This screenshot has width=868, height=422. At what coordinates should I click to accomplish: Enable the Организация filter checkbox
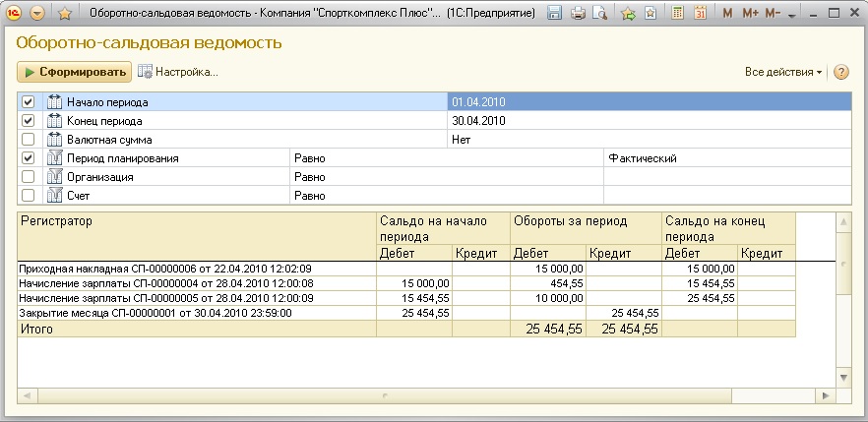[x=28, y=177]
